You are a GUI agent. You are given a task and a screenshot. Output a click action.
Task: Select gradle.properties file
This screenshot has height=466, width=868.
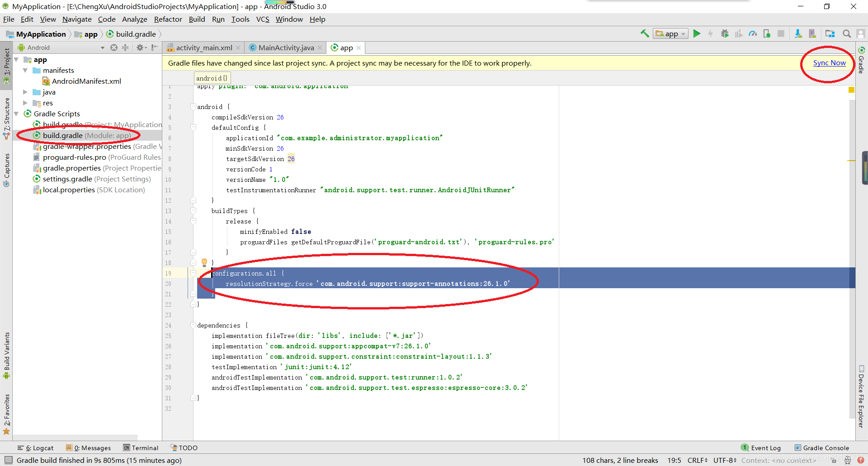(x=97, y=168)
